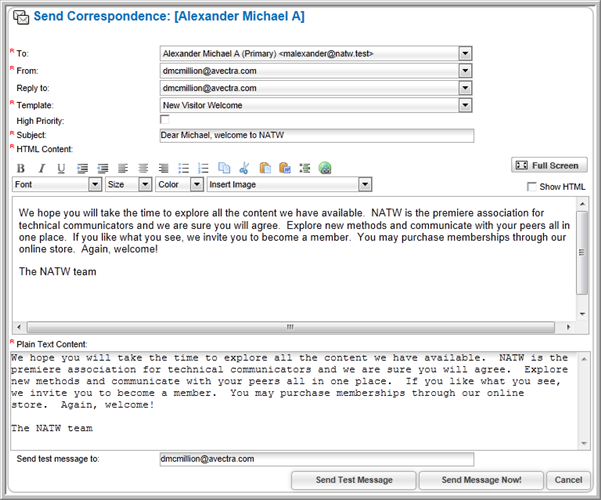Click the correspondence envelope icon in the title

pos(21,17)
